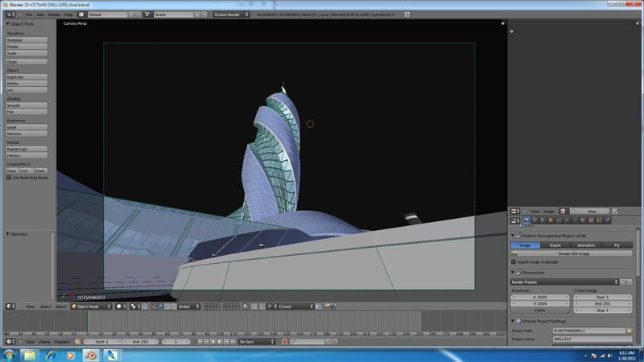Collapse the Dimensions panel
644x362 pixels.
pyautogui.click(x=513, y=273)
